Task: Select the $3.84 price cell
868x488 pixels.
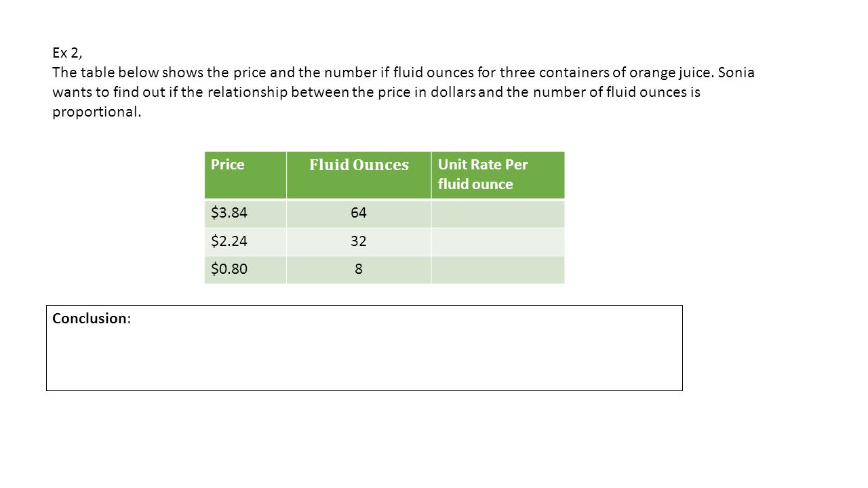Action: (245, 213)
